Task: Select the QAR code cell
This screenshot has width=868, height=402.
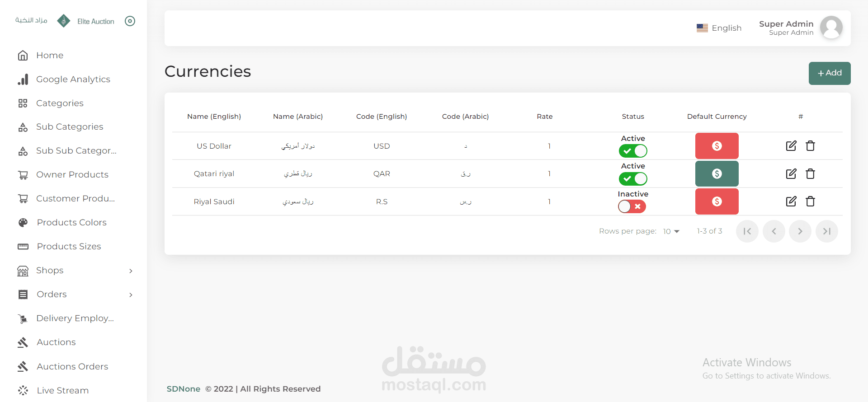Action: click(382, 174)
